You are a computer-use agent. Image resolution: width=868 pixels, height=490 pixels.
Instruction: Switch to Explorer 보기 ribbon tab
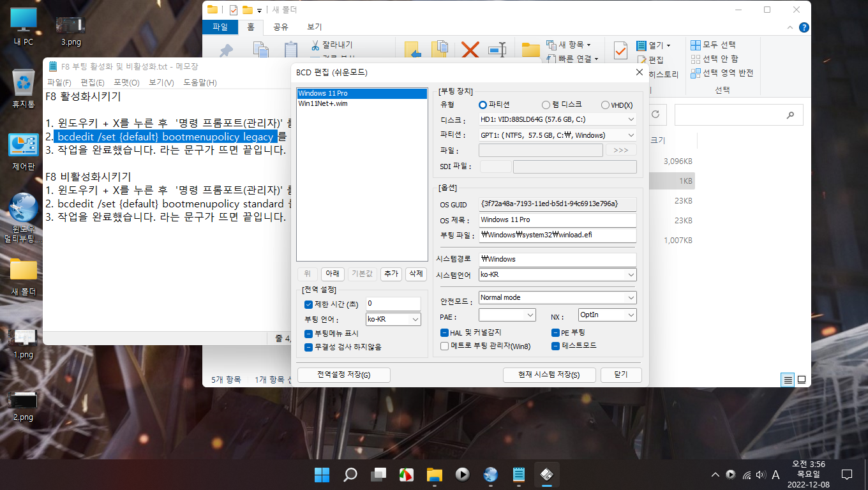point(315,27)
